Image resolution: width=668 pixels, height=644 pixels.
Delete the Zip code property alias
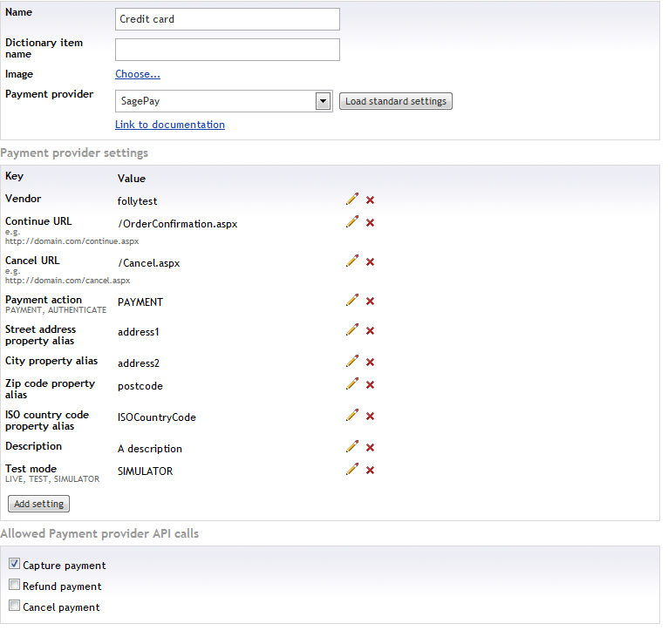(370, 385)
